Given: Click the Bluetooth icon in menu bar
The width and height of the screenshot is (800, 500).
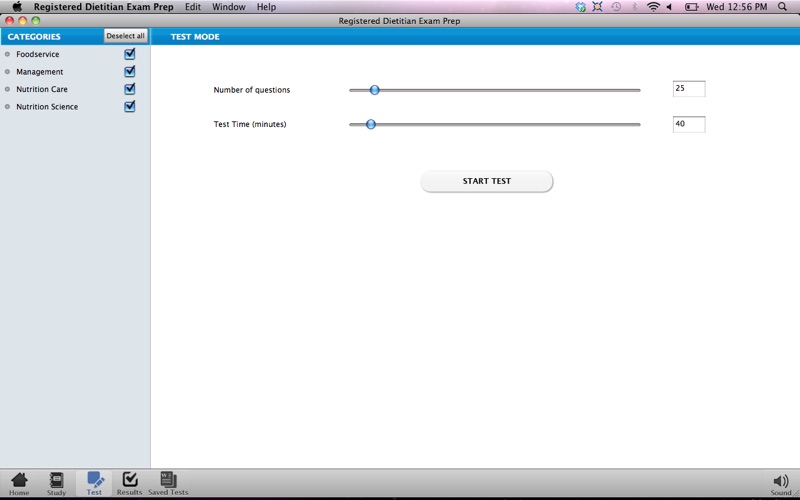Looking at the screenshot, I should pos(635,7).
